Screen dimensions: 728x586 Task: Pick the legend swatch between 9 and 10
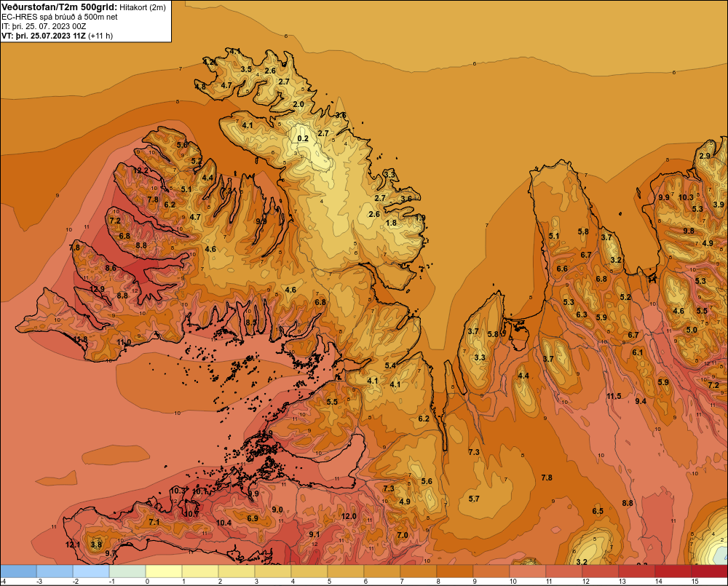pos(491,571)
